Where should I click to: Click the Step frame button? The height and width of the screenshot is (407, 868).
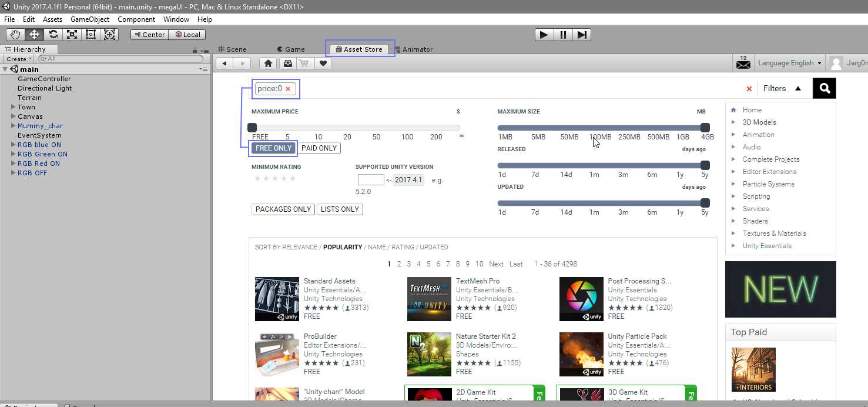click(x=582, y=35)
